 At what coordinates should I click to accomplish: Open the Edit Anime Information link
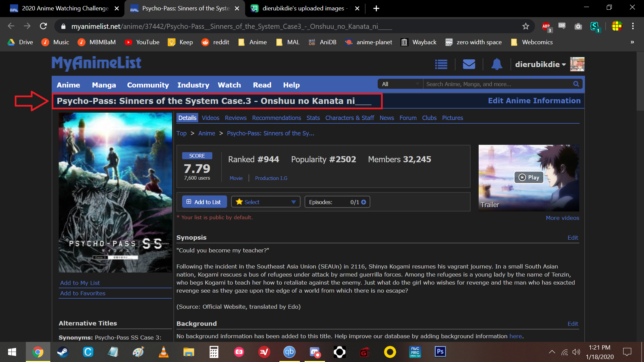(x=534, y=101)
